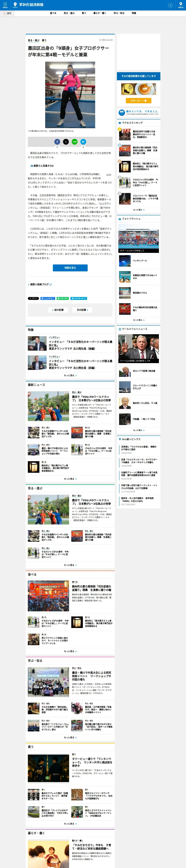Image resolution: width=186 pixels, height=868 pixels.
Task: Open 高野さん写真その2 camera link
Action: point(42,166)
